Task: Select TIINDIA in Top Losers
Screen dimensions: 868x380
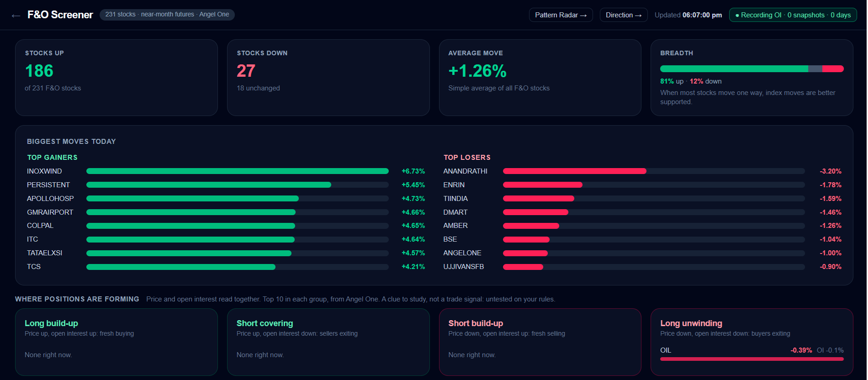Action: pyautogui.click(x=455, y=199)
